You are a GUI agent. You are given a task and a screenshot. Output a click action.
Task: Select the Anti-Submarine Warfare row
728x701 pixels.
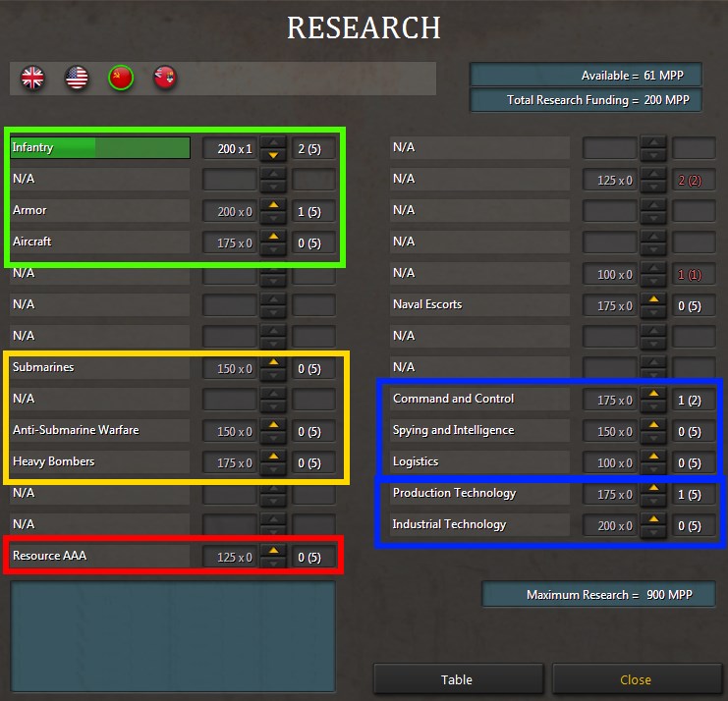pyautogui.click(x=100, y=430)
